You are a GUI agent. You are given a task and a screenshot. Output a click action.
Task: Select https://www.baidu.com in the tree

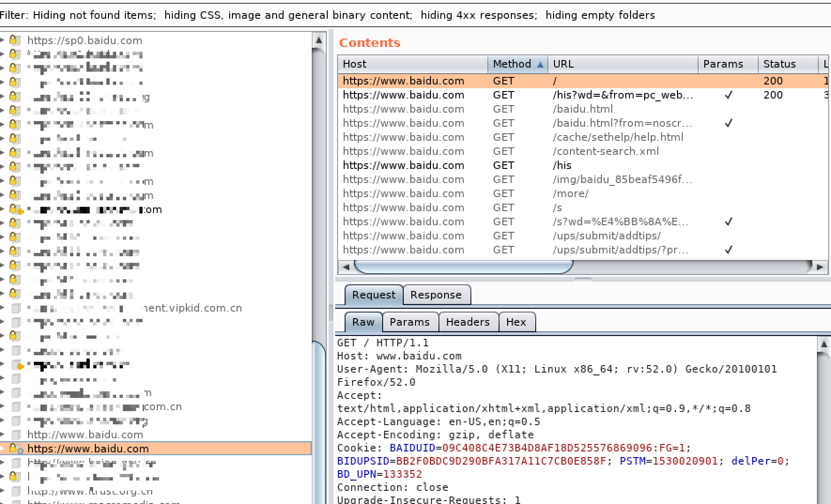[x=88, y=449]
